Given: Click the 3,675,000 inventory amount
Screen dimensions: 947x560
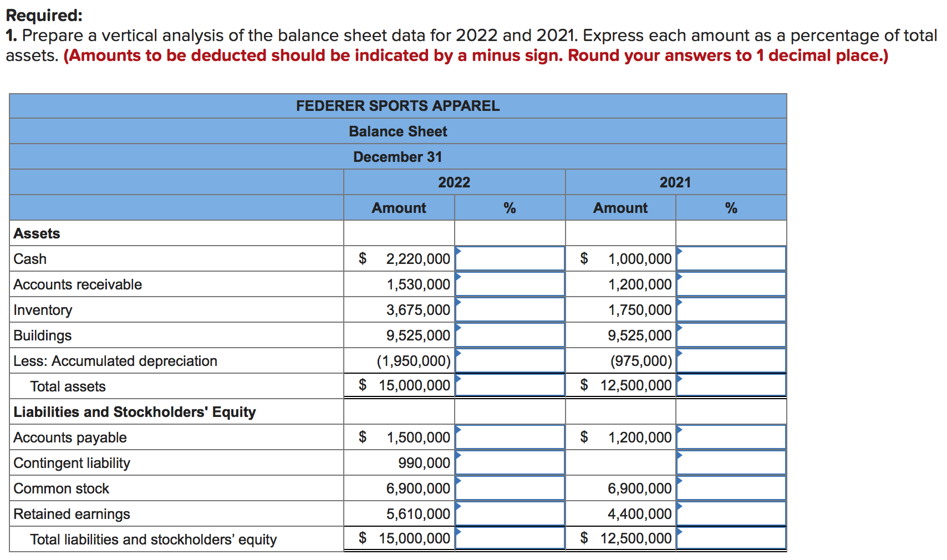Looking at the screenshot, I should [418, 310].
